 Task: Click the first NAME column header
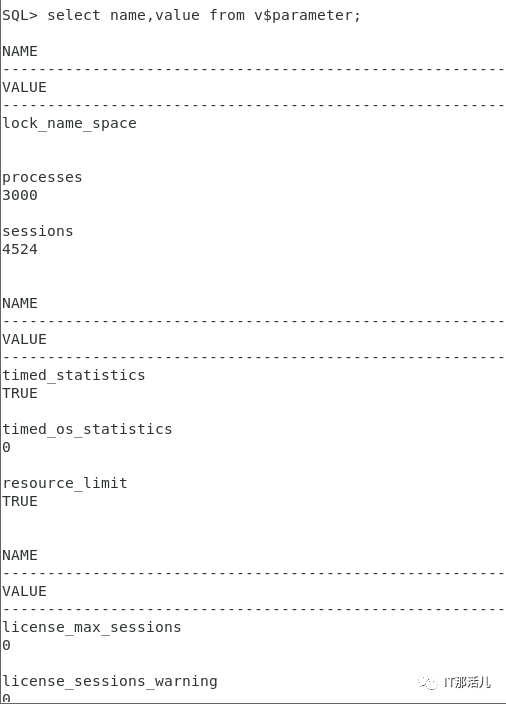click(x=20, y=51)
